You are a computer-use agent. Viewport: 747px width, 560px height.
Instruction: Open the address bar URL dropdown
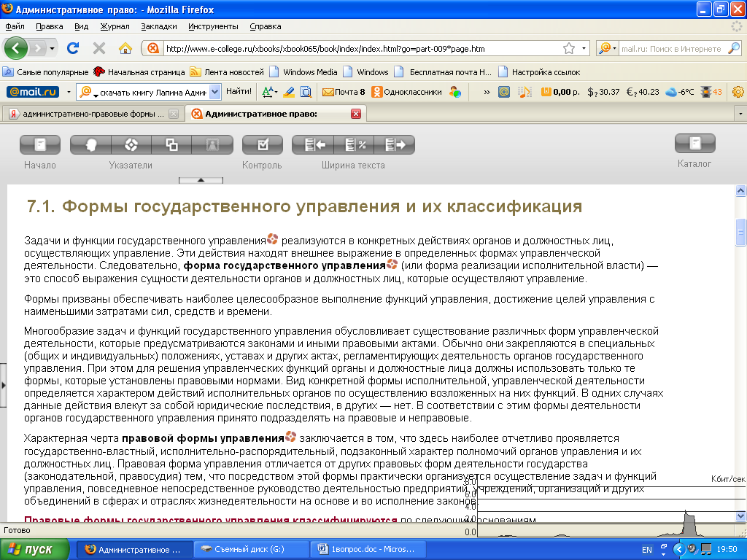tap(584, 49)
